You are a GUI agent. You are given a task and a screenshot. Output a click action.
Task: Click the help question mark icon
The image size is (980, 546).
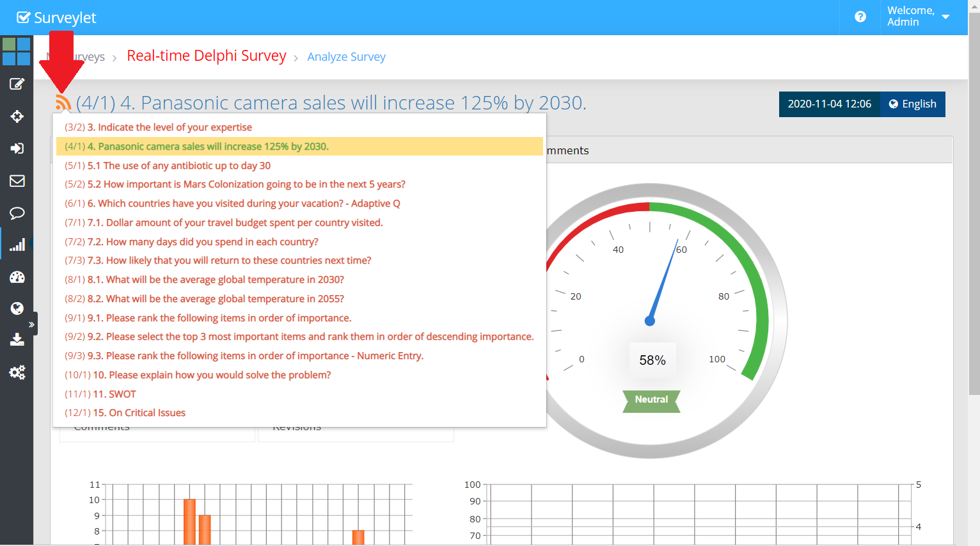(860, 17)
